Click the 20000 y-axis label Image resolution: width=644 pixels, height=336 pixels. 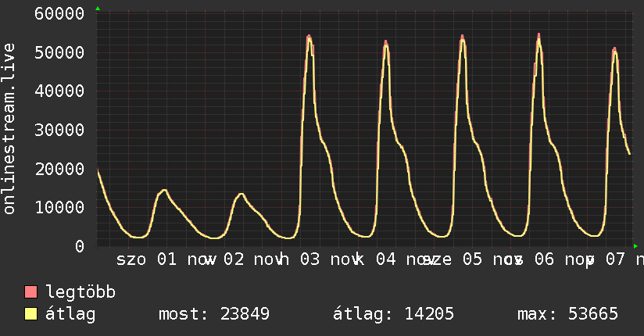coord(59,169)
